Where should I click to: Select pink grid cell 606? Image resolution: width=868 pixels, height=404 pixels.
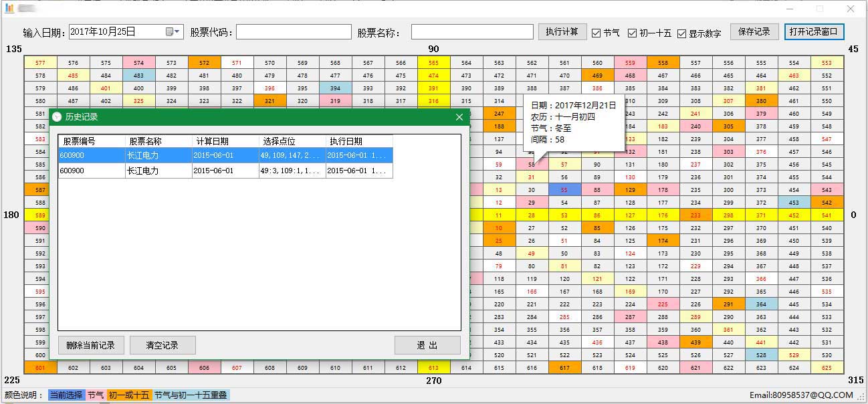pyautogui.click(x=204, y=368)
